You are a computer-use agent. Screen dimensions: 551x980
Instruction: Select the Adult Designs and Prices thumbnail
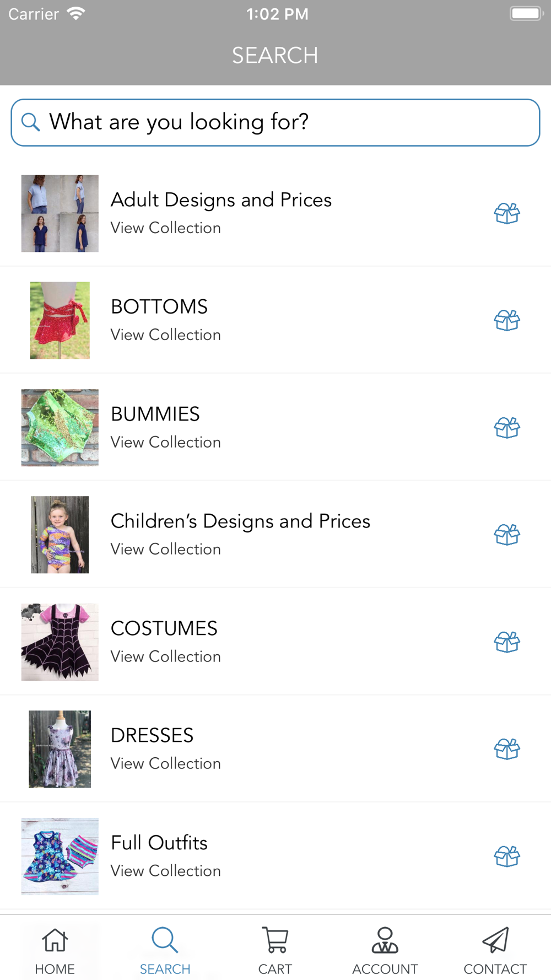[x=60, y=213]
